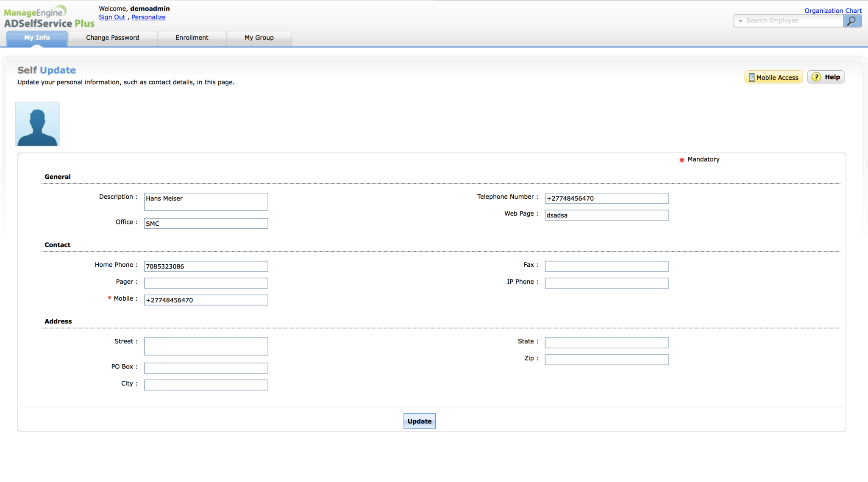Viewport: 868px width, 482px height.
Task: Select the My Info tab
Action: tap(37, 38)
